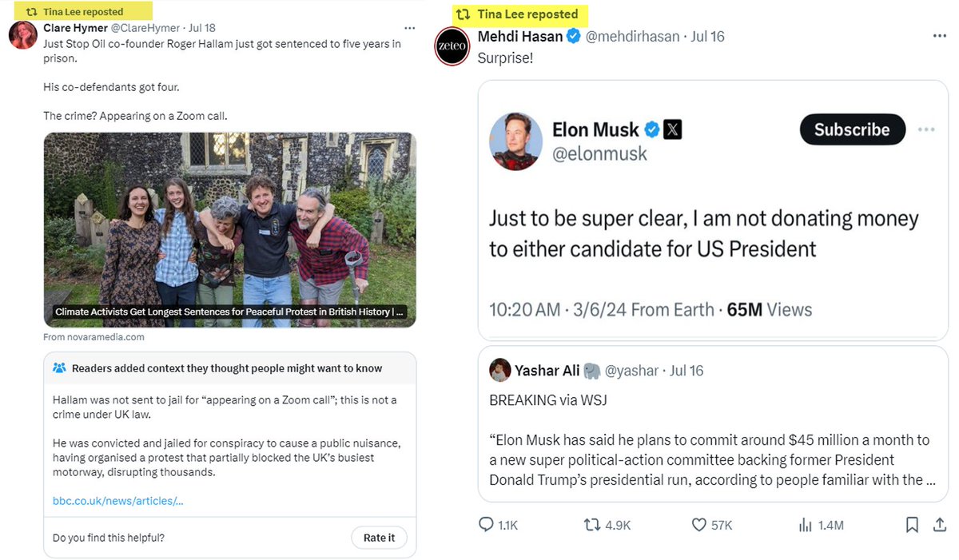
Task: Open the @mehdirhasan handle link
Action: (633, 37)
